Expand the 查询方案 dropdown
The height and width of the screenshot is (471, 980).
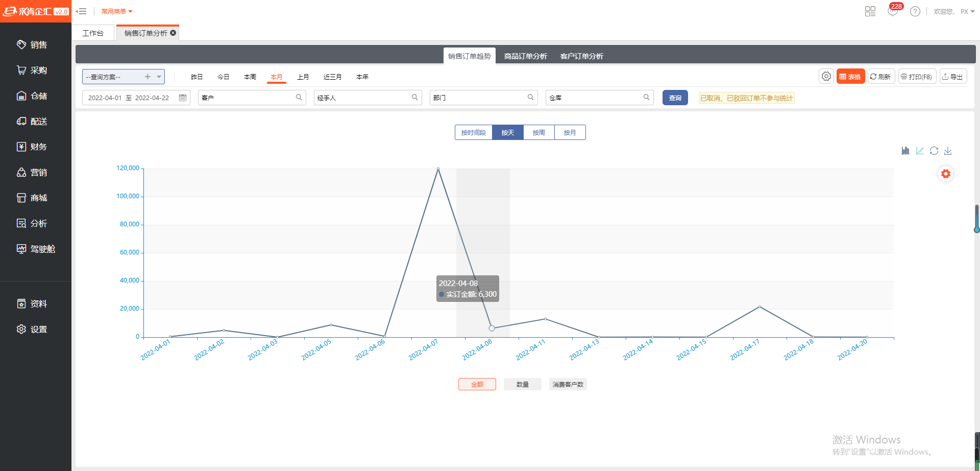(x=159, y=77)
